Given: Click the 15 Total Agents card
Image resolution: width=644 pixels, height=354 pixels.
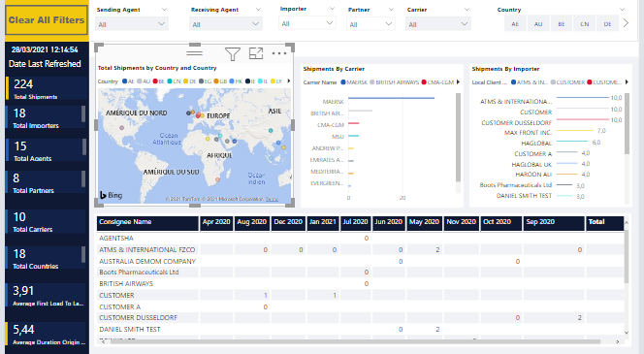Looking at the screenshot, I should point(46,150).
